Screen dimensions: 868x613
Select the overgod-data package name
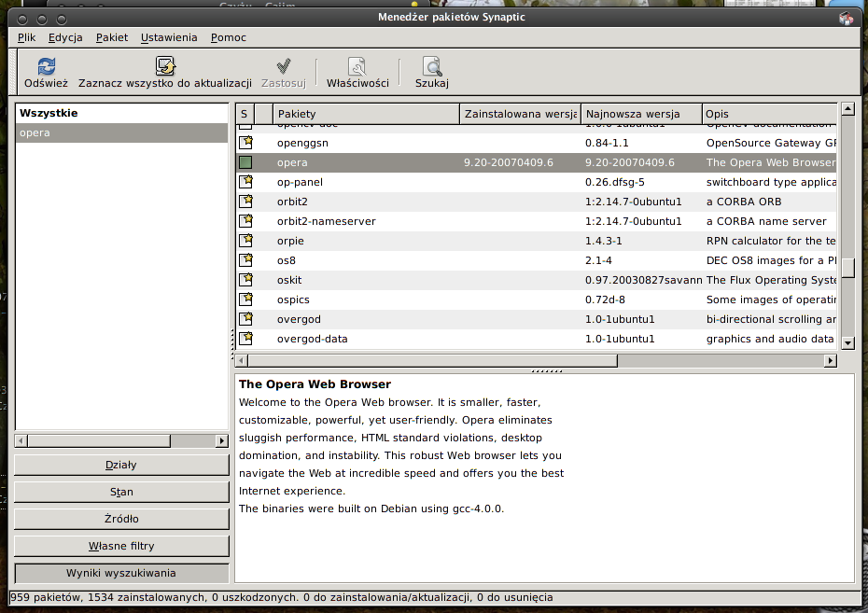tap(313, 339)
